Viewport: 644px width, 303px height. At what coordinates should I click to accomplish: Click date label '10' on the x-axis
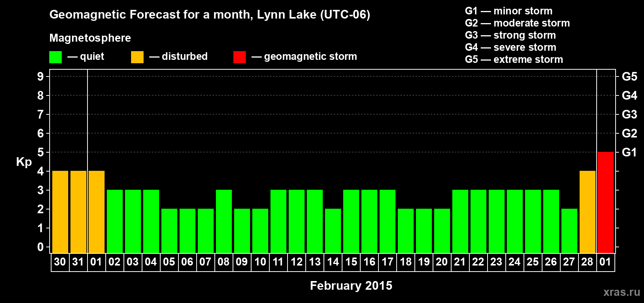pos(260,262)
